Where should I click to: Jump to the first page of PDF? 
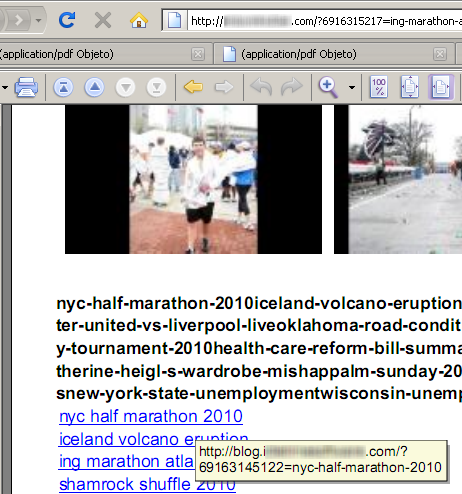[x=63, y=87]
